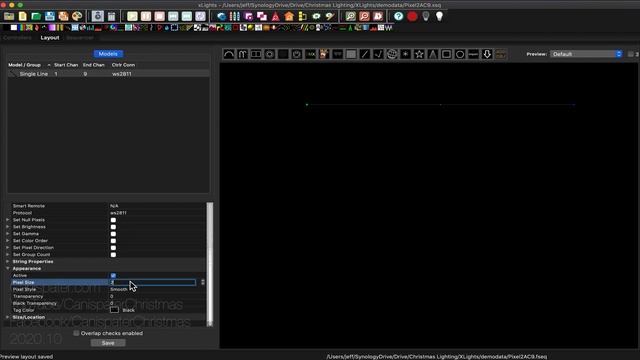Sort by End Chan column header

94,65
